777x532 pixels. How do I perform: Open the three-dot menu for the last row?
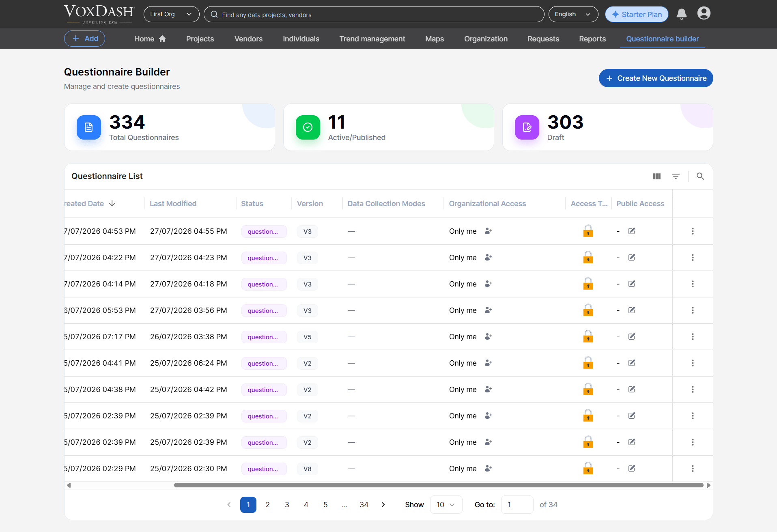pos(693,468)
